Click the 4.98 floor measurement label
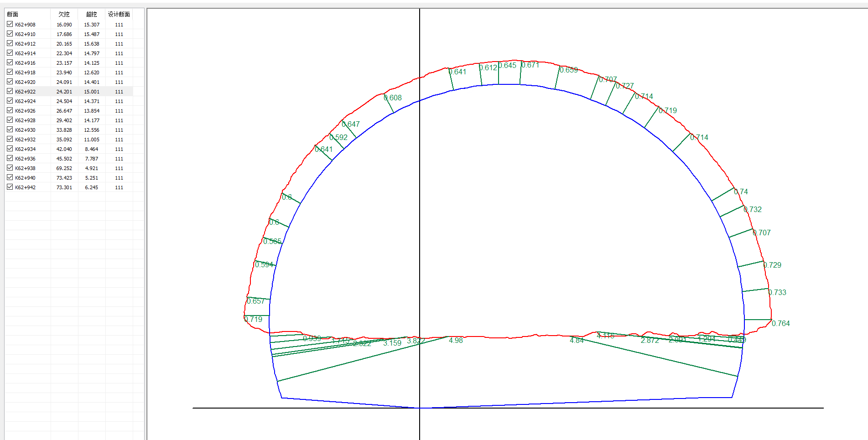The width and height of the screenshot is (868, 440). pos(456,340)
